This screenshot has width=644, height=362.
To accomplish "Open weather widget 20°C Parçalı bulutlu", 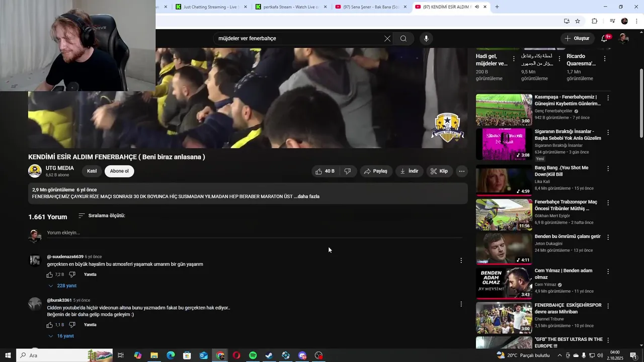I will (523, 355).
